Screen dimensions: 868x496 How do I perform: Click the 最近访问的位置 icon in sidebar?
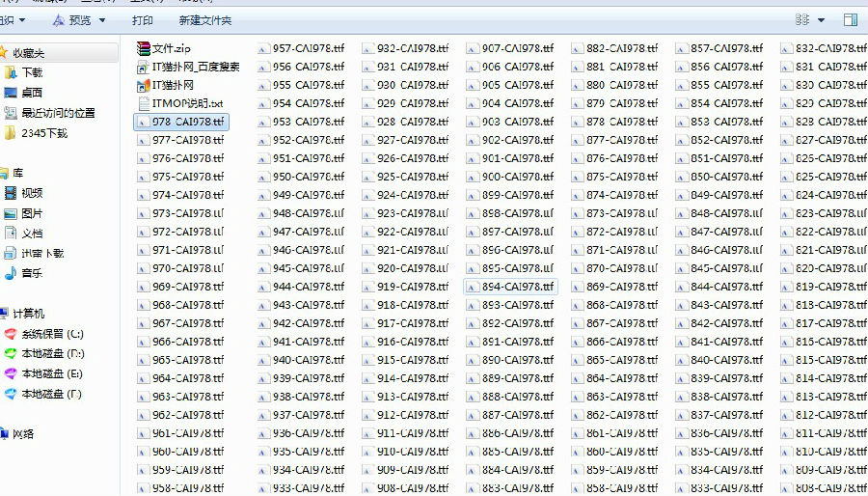pyautogui.click(x=11, y=113)
